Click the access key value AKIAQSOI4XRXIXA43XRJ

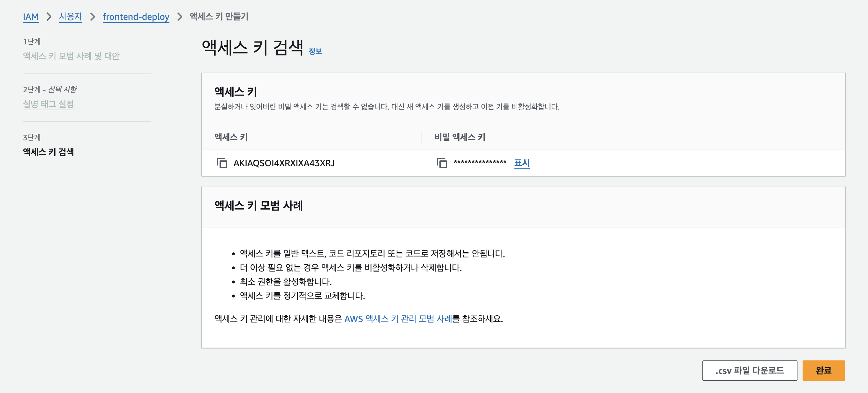pos(284,163)
